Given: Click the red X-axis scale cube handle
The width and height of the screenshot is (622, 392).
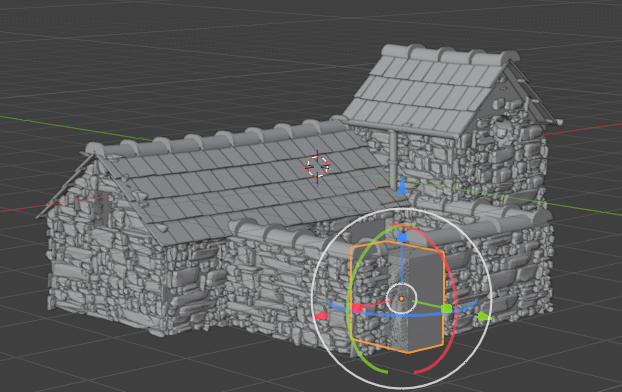Looking at the screenshot, I should (x=357, y=308).
